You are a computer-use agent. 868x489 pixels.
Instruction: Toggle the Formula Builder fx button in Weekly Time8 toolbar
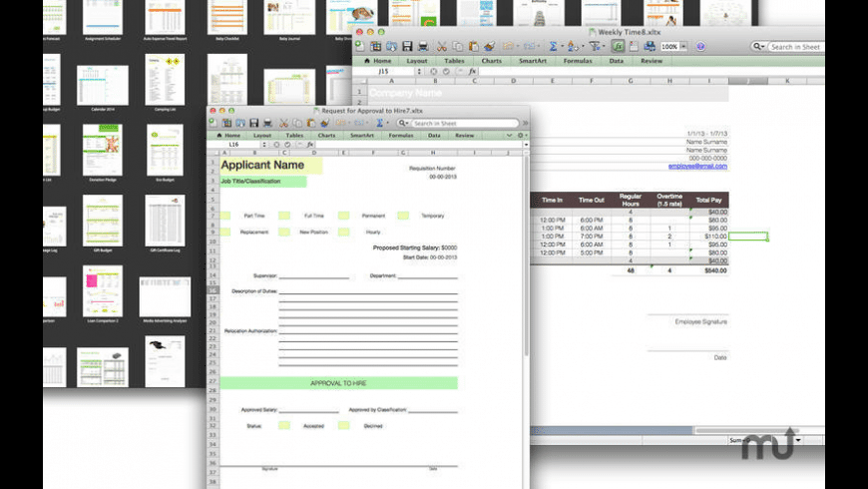pos(618,47)
